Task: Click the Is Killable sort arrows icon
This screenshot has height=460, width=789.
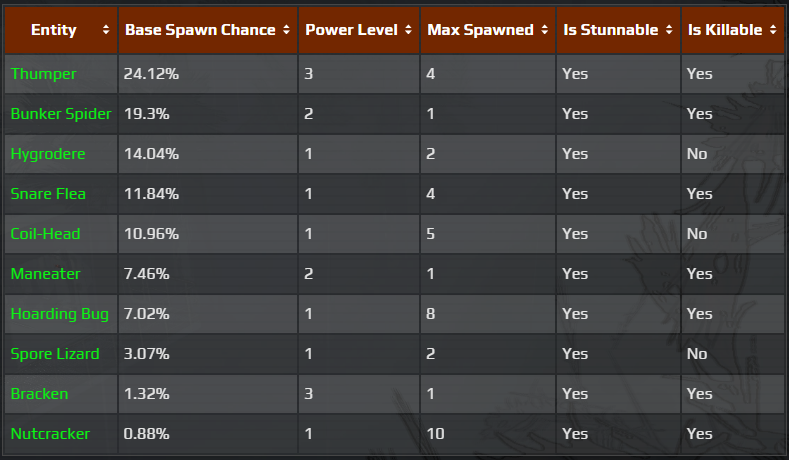Action: click(x=773, y=30)
